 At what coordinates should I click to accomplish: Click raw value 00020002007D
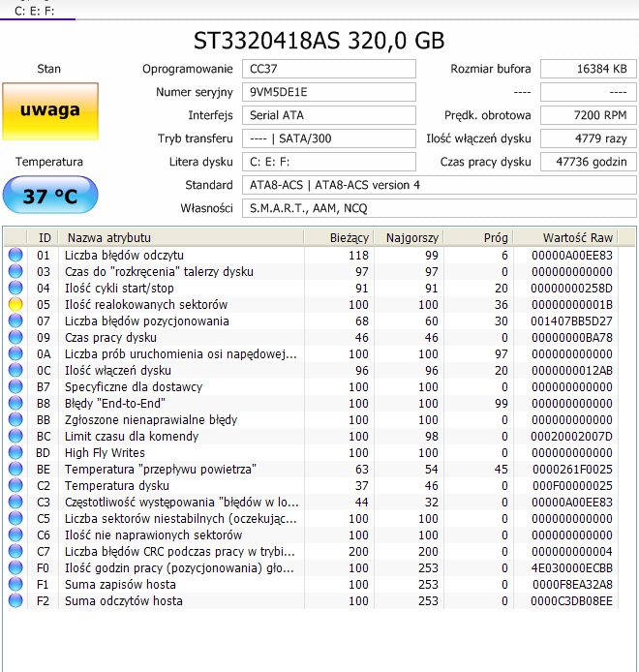click(x=572, y=437)
